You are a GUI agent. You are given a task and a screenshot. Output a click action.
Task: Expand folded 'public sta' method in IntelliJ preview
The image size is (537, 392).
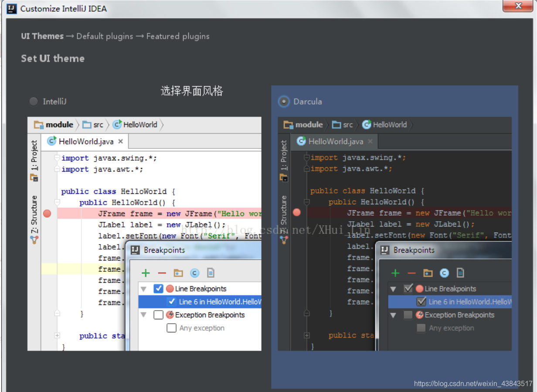point(57,335)
